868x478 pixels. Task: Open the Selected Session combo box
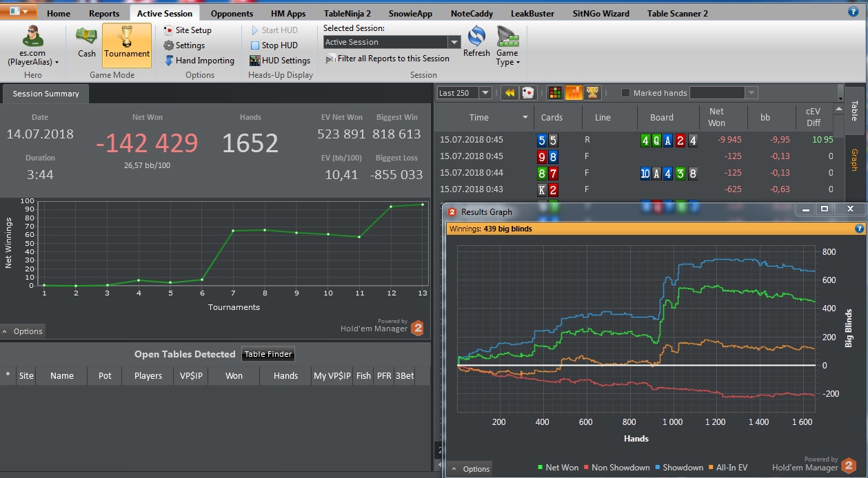click(392, 42)
